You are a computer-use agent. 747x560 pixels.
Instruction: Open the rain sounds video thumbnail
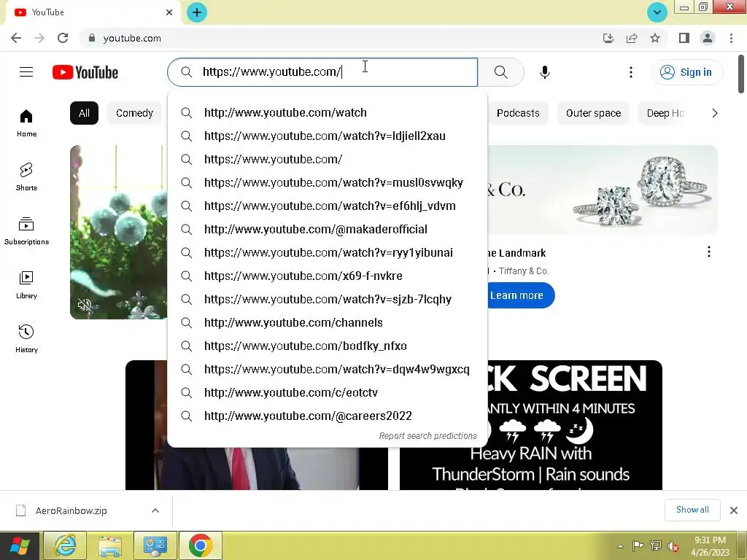pos(531,425)
